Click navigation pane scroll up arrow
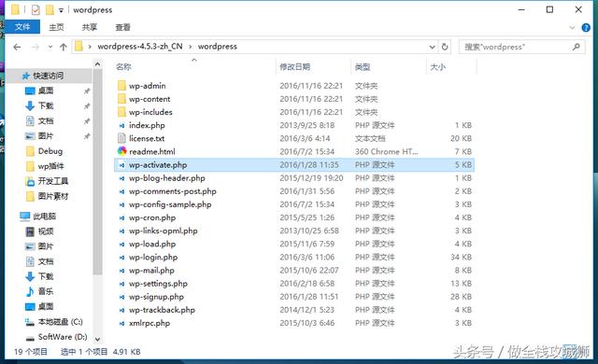 97,64
